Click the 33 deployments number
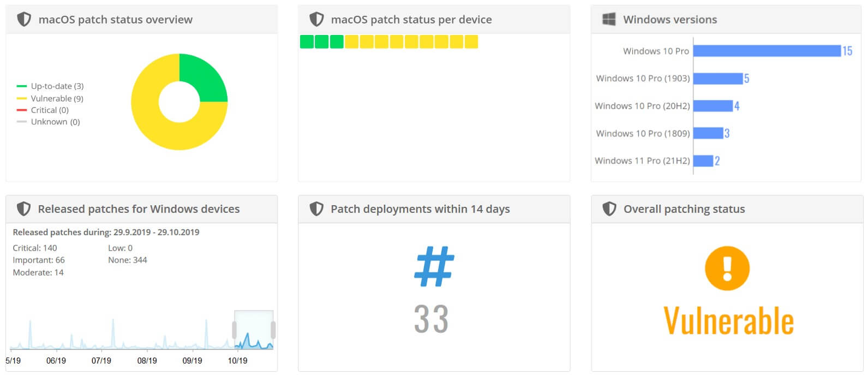The height and width of the screenshot is (375, 868). coord(431,319)
